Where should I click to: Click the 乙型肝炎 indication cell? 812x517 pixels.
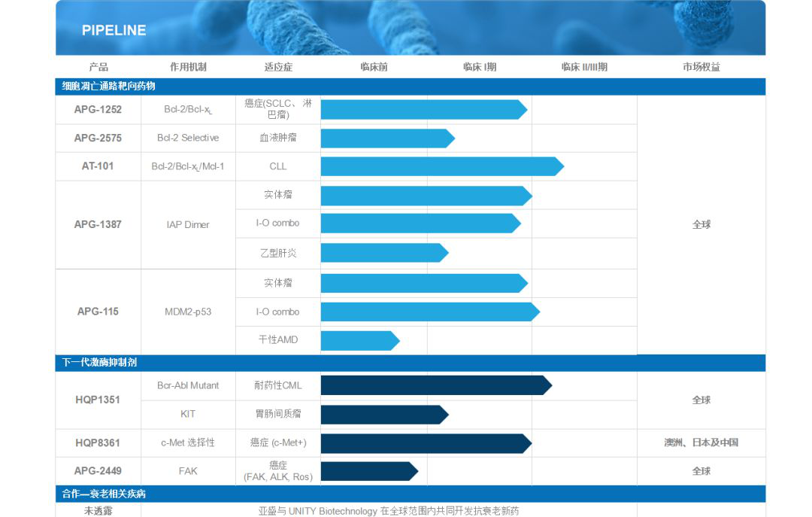tap(278, 253)
